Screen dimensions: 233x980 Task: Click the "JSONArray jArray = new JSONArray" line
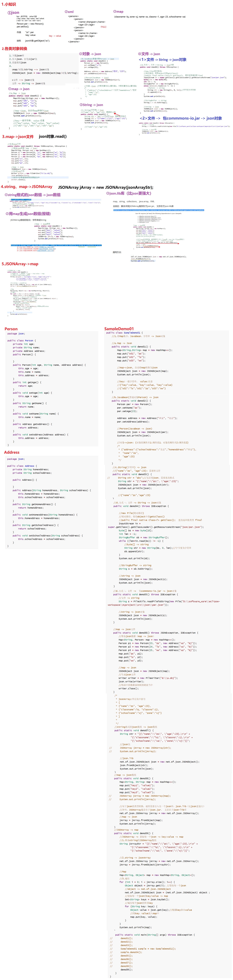click(x=105, y=187)
